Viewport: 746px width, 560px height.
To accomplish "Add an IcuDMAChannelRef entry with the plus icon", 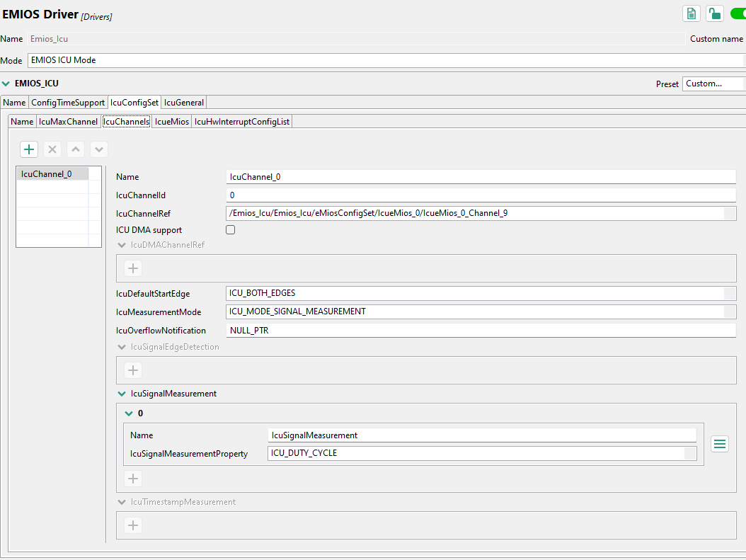I will click(132, 268).
